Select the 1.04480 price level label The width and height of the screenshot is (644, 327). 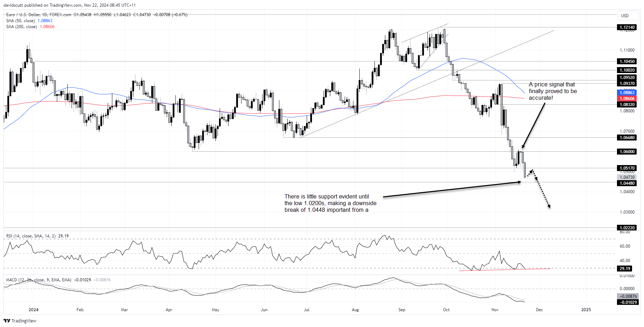(x=627, y=183)
